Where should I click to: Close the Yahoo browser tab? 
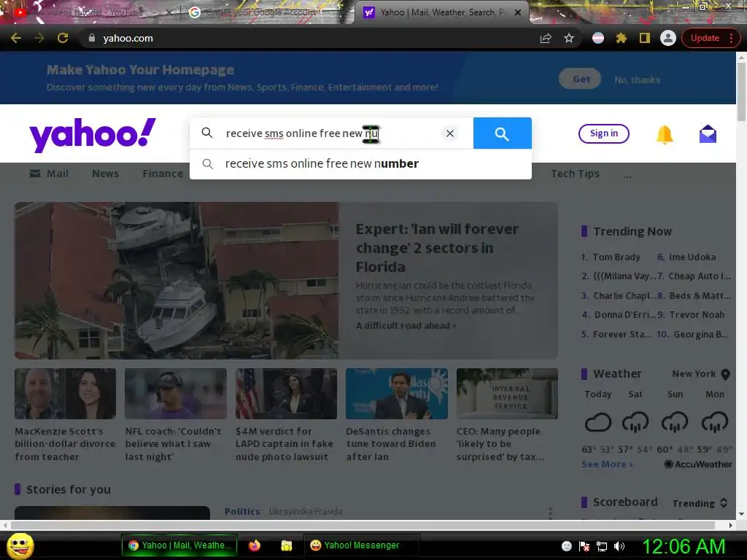coord(518,13)
